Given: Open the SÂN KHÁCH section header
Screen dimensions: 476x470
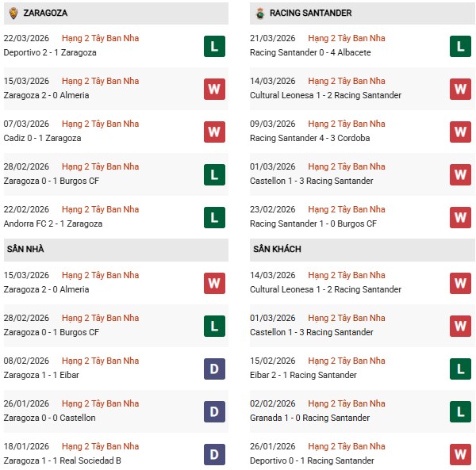Looking at the screenshot, I should [277, 249].
